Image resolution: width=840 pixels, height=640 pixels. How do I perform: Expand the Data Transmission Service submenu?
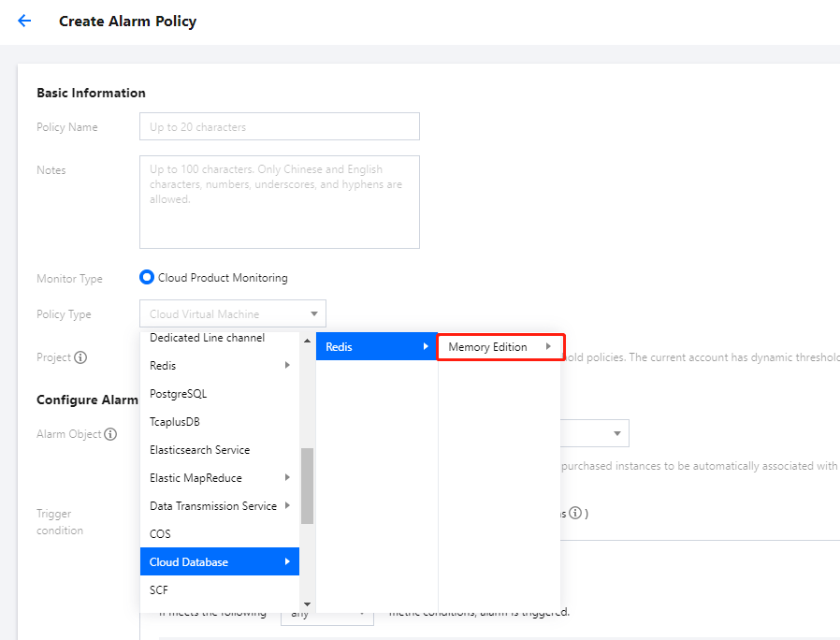click(x=220, y=506)
